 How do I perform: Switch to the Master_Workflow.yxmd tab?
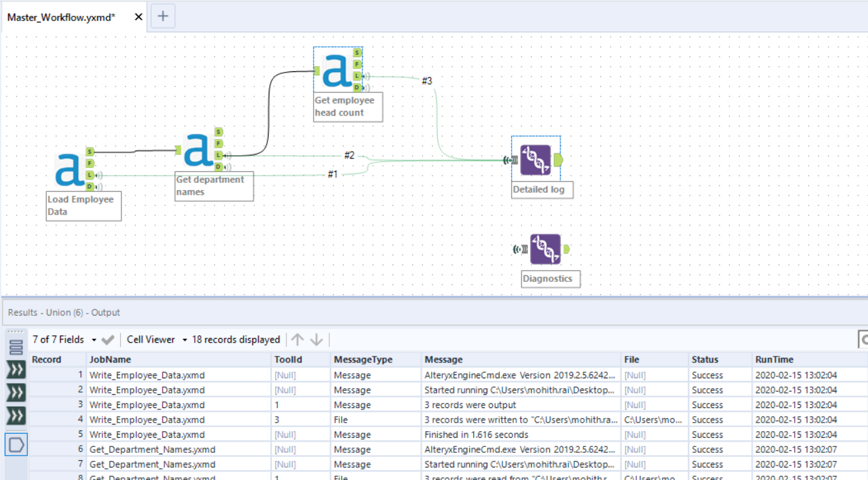tap(61, 17)
